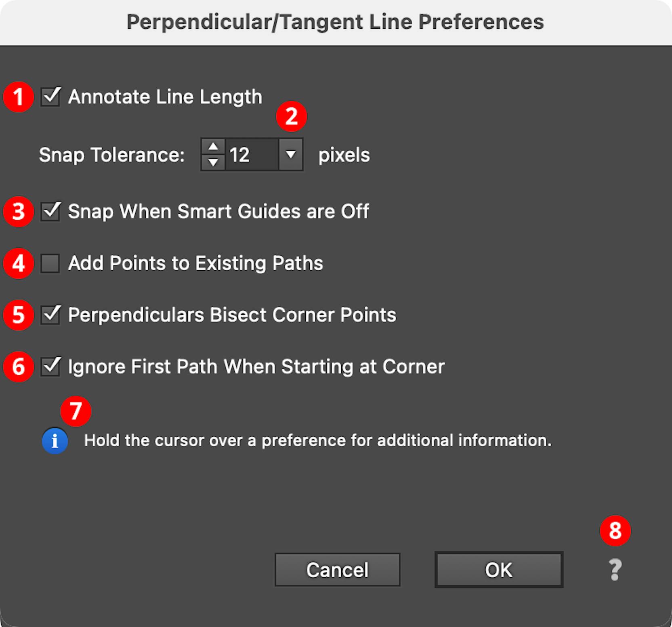Enable Add Points to Existing Paths
Viewport: 672px width, 627px height.
49,263
